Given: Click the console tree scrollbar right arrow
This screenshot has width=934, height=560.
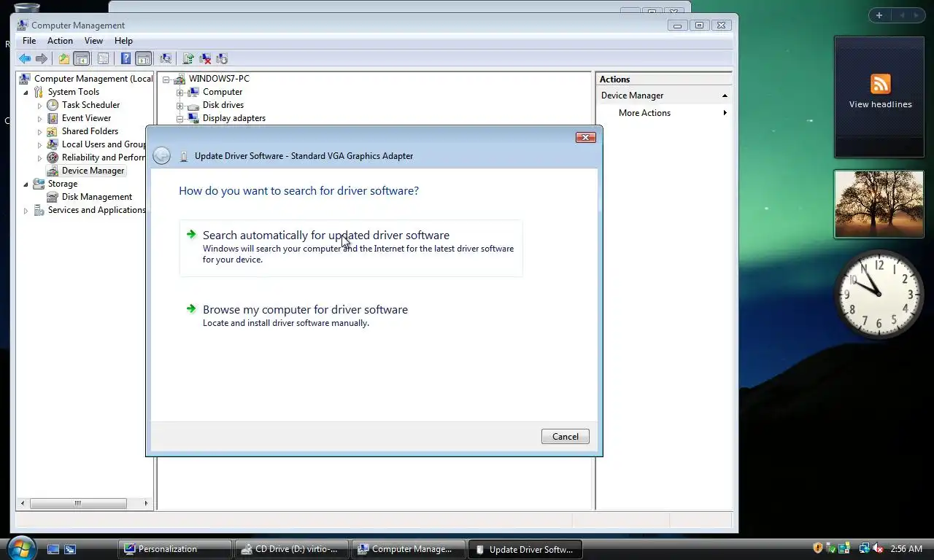Looking at the screenshot, I should (x=146, y=503).
